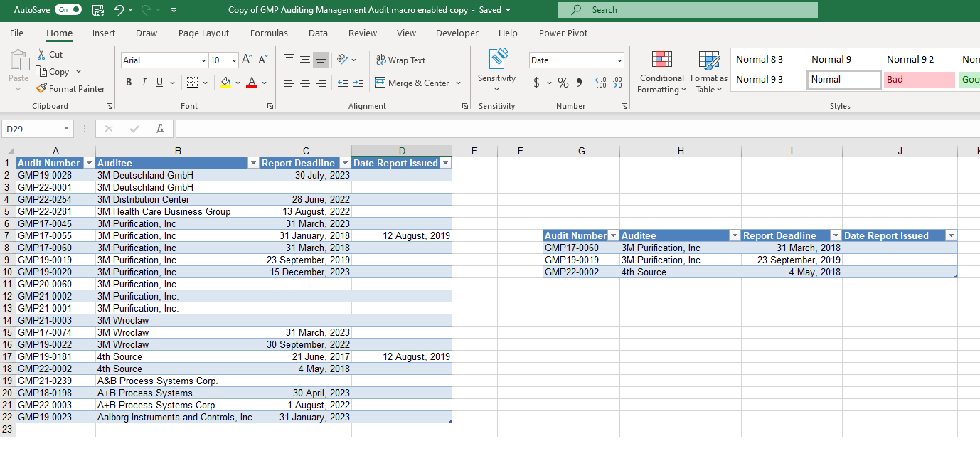This screenshot has height=461, width=980.
Task: Open column D Date Report Issued filter dropdown
Action: (x=445, y=163)
